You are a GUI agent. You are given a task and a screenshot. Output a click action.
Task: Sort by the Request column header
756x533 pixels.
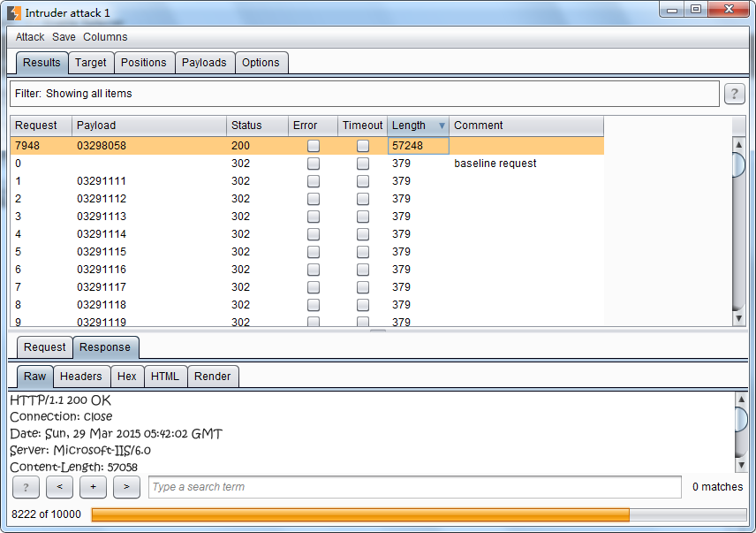click(41, 126)
